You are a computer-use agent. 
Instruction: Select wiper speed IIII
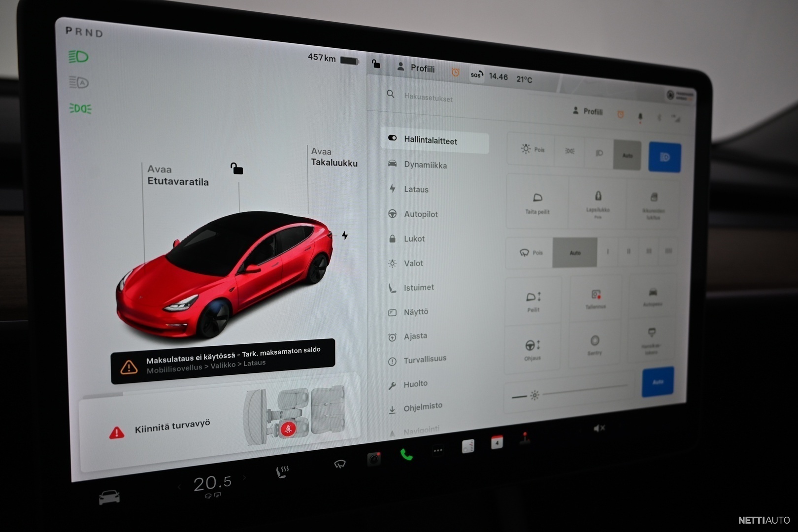668,251
